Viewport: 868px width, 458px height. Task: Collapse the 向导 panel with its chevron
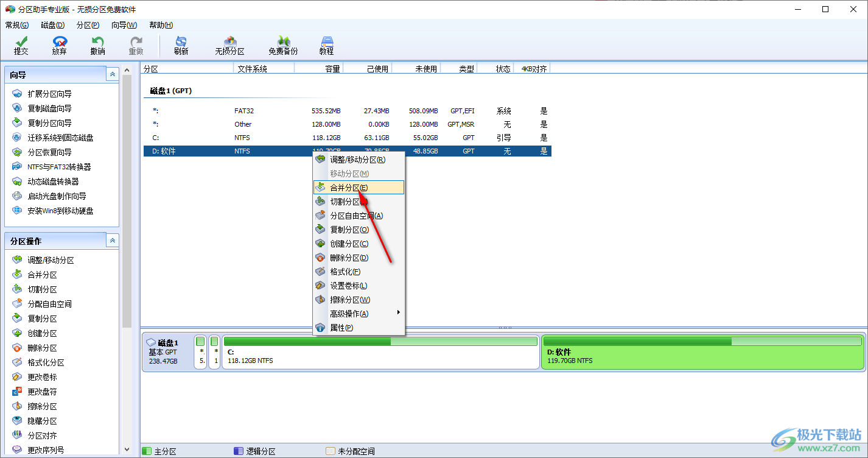point(112,74)
